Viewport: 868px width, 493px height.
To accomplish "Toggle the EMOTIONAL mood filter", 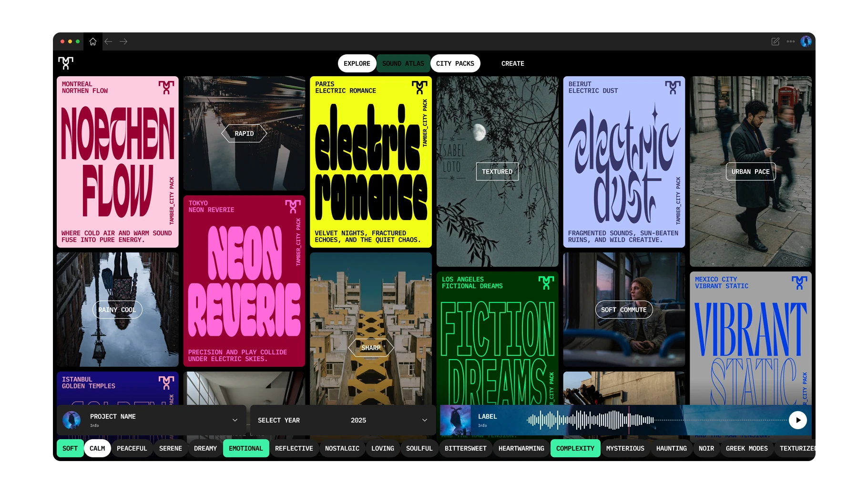I will 246,448.
